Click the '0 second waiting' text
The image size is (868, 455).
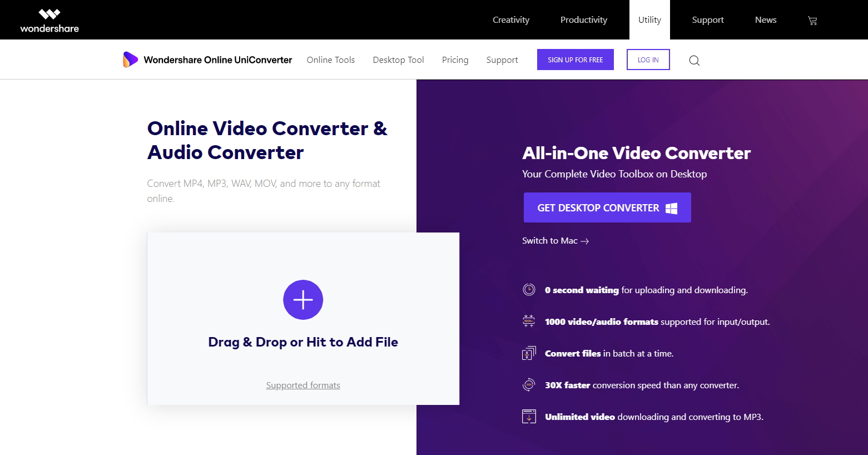tap(582, 290)
